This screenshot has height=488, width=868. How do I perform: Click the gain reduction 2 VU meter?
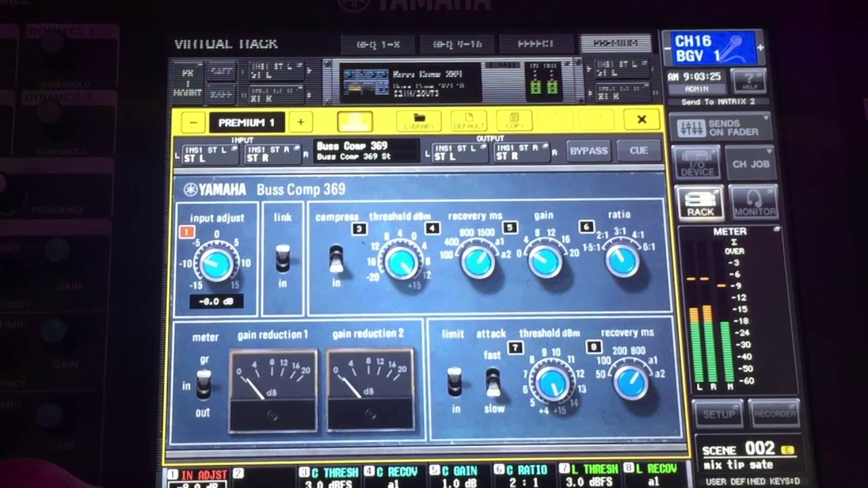click(370, 389)
